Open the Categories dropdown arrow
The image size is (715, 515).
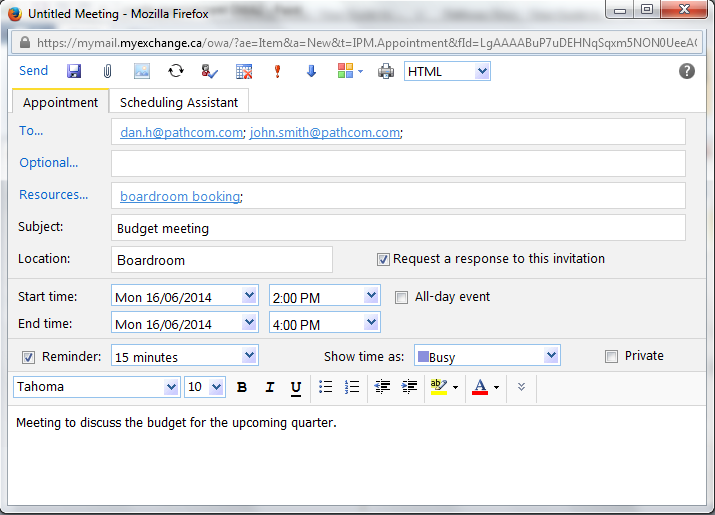point(360,72)
